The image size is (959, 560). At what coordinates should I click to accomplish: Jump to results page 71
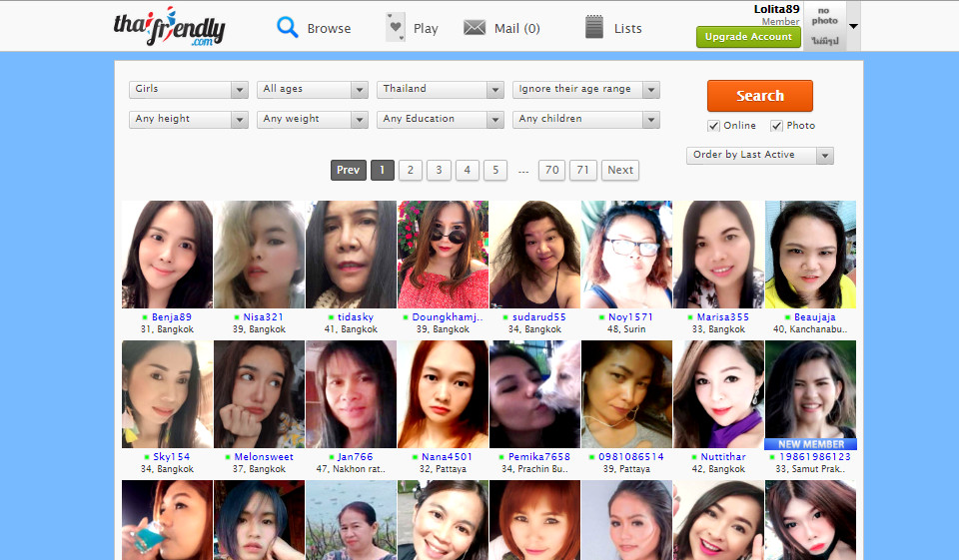tap(583, 170)
